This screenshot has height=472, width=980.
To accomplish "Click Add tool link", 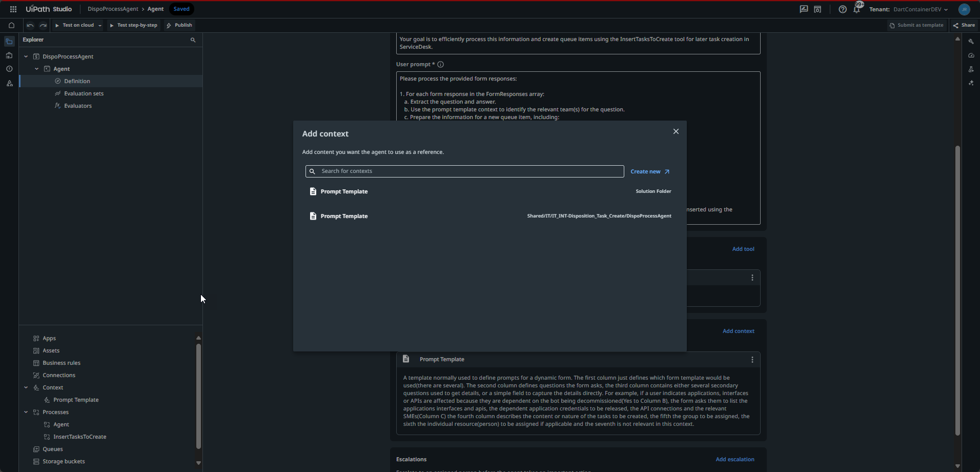I will click(743, 249).
